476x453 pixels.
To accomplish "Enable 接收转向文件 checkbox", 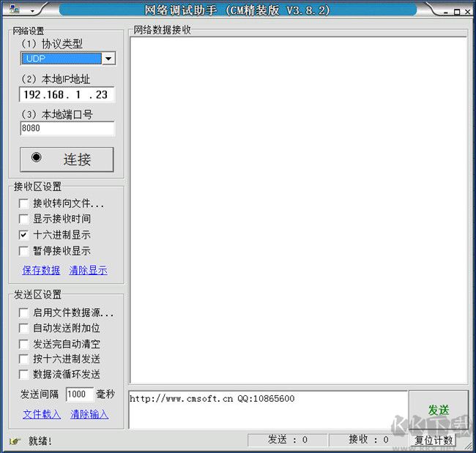I will [23, 203].
